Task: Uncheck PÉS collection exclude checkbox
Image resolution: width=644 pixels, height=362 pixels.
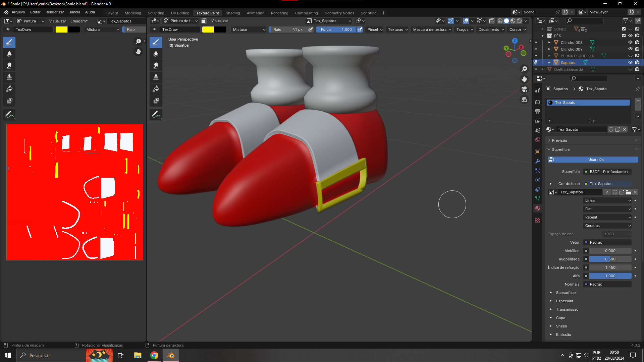Action: point(624,36)
